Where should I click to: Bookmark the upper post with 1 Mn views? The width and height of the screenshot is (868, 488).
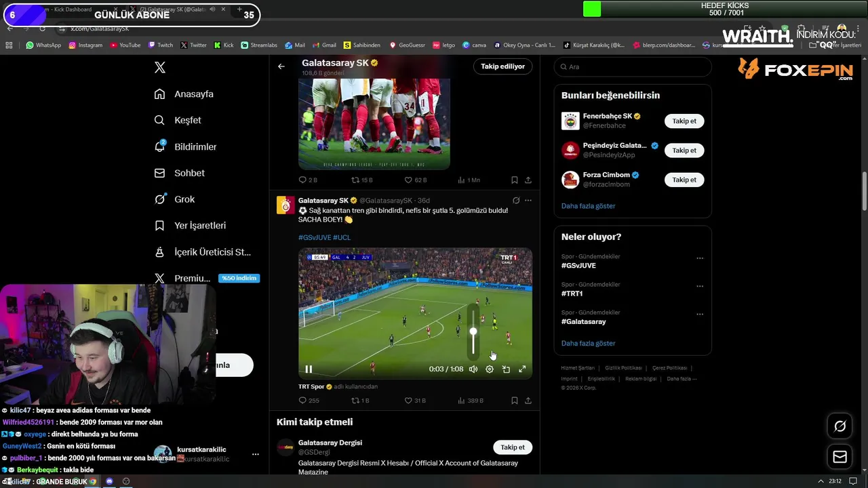click(515, 180)
